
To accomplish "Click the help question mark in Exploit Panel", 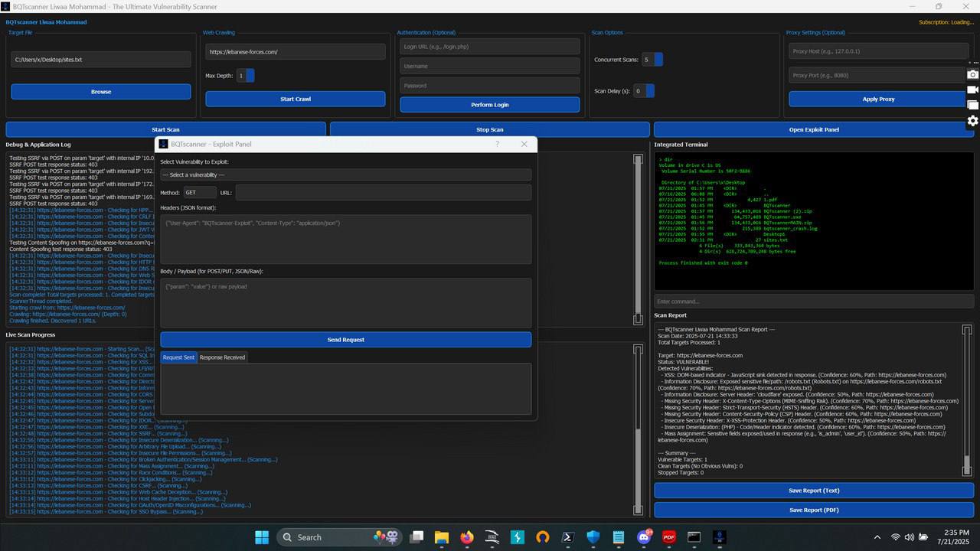I will pyautogui.click(x=497, y=144).
